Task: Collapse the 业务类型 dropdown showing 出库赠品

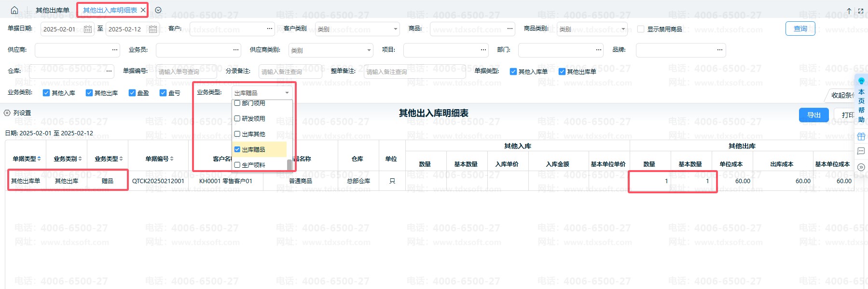Action: tap(287, 93)
